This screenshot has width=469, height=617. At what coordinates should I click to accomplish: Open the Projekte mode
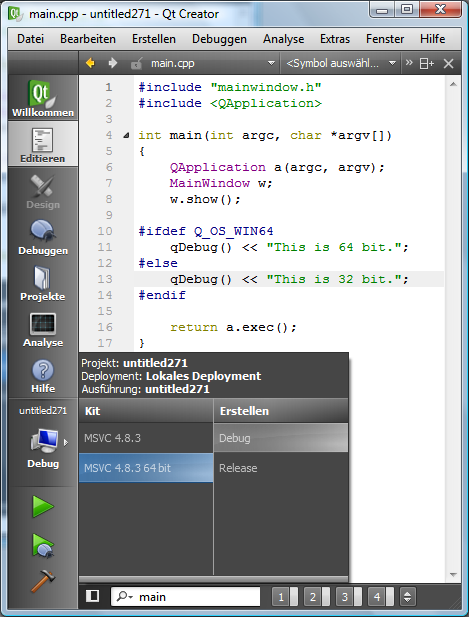click(x=43, y=282)
